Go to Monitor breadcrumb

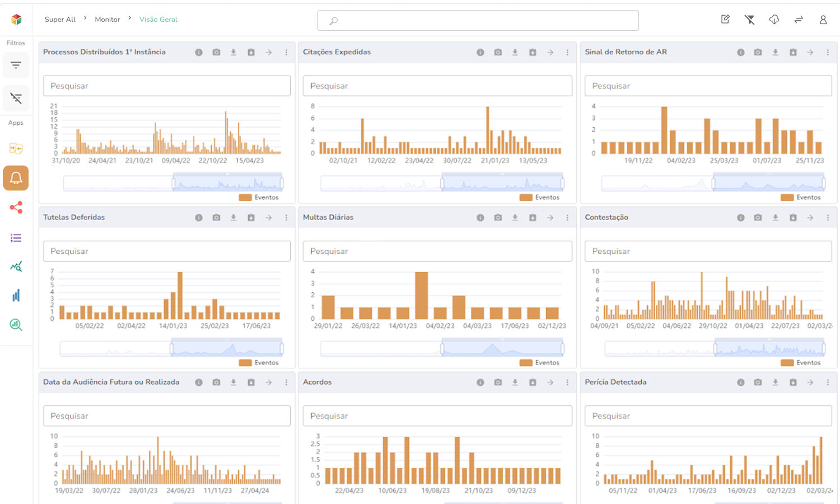coord(108,20)
